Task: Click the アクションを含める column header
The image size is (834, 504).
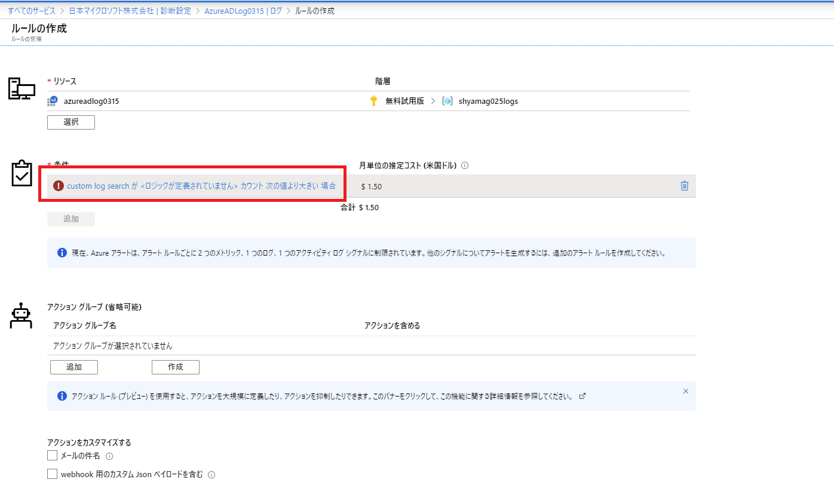Action: pyautogui.click(x=393, y=325)
